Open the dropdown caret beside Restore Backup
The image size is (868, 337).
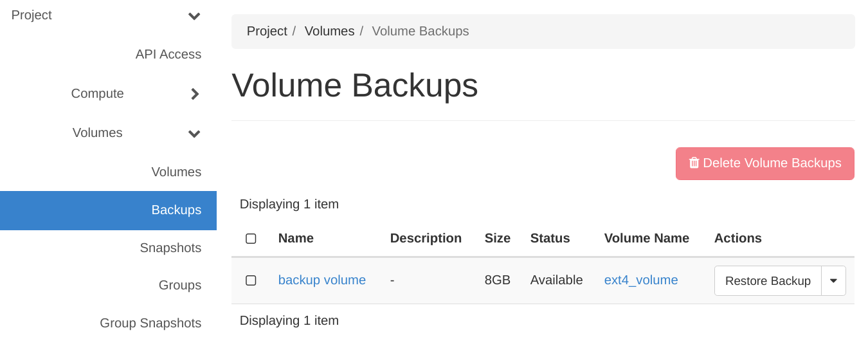(833, 281)
